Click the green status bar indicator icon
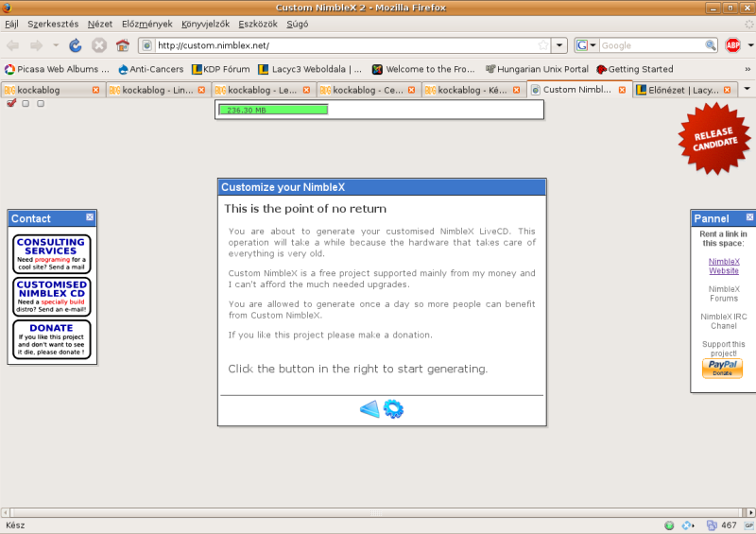 (x=669, y=525)
